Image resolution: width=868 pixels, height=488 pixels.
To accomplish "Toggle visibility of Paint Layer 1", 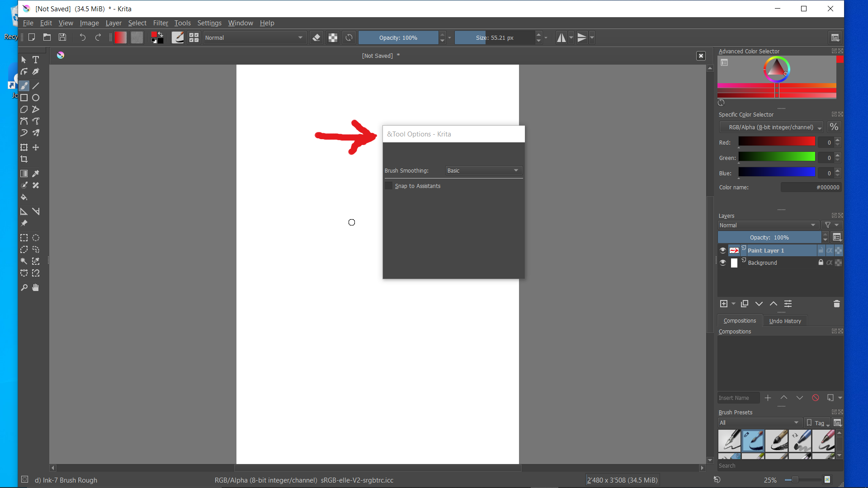I will (x=723, y=250).
